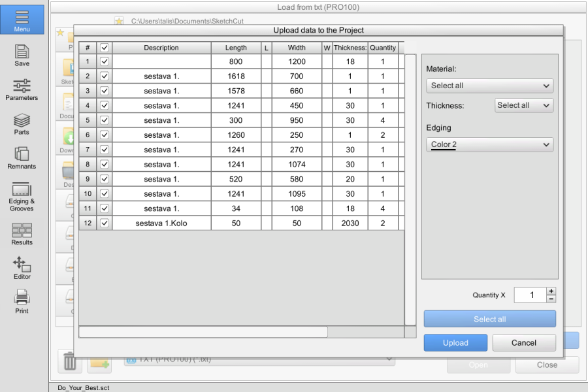Click the Cancel button
588x392 pixels.
[524, 343]
